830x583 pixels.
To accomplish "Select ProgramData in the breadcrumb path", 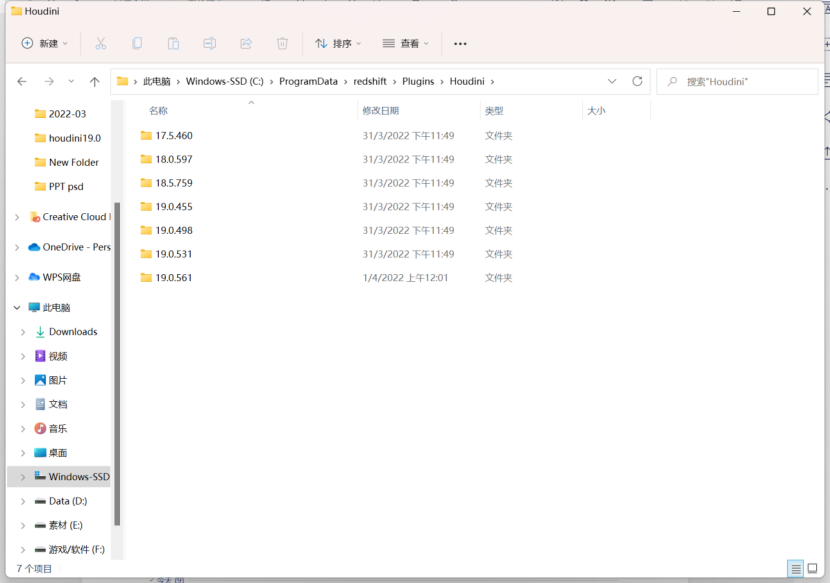I will 308,82.
